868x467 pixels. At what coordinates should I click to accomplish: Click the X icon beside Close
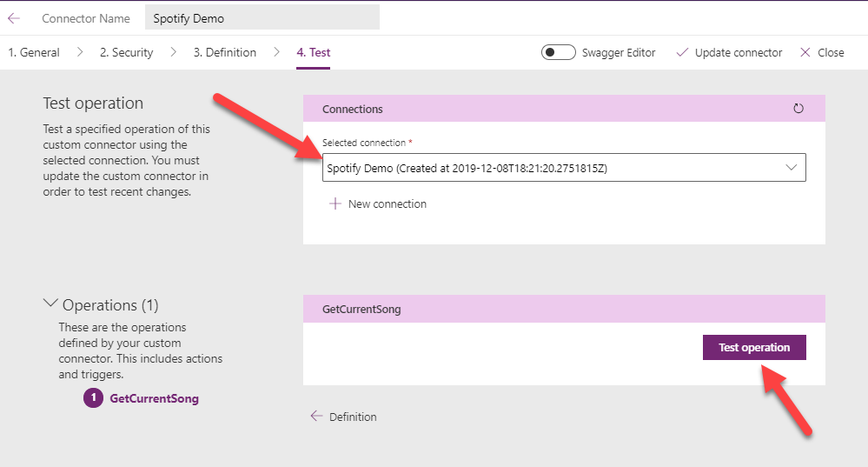point(805,52)
